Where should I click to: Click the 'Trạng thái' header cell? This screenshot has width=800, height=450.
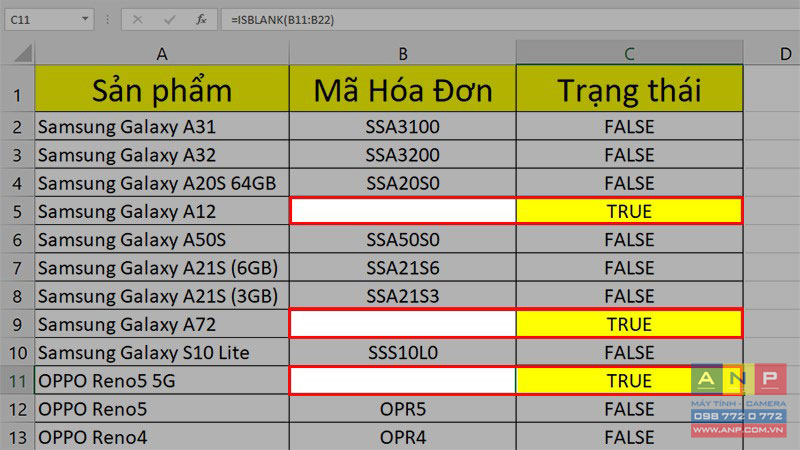(x=629, y=89)
